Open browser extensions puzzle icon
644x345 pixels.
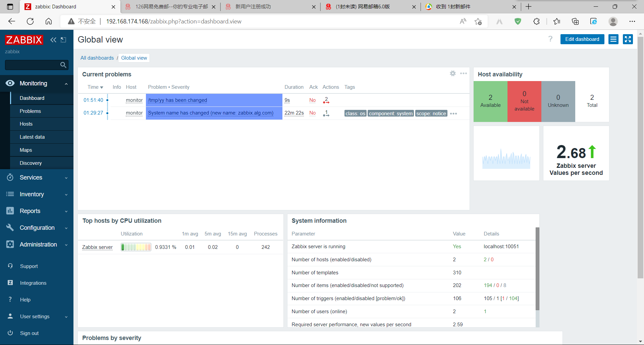(537, 21)
